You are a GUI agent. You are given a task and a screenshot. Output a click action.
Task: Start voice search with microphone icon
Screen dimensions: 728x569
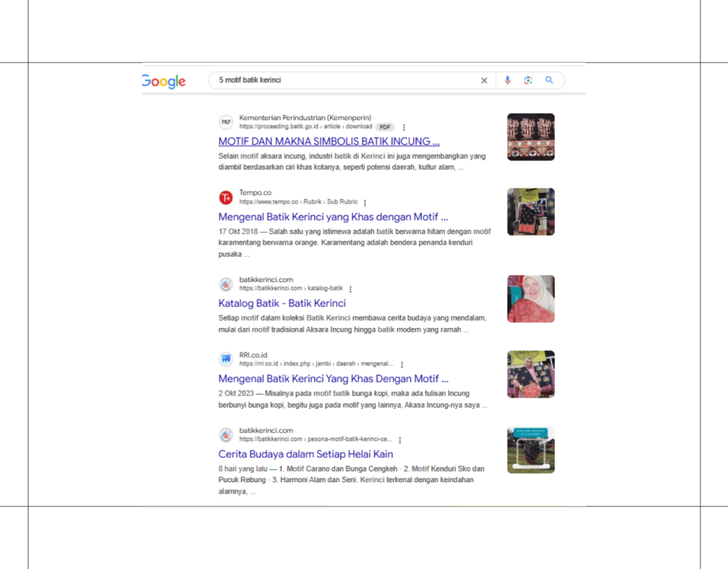click(x=508, y=80)
